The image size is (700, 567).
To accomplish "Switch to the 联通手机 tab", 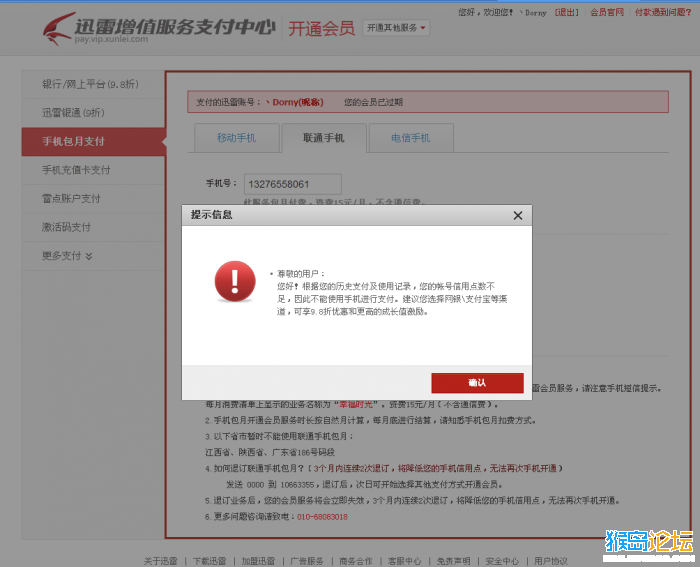I will 324,138.
